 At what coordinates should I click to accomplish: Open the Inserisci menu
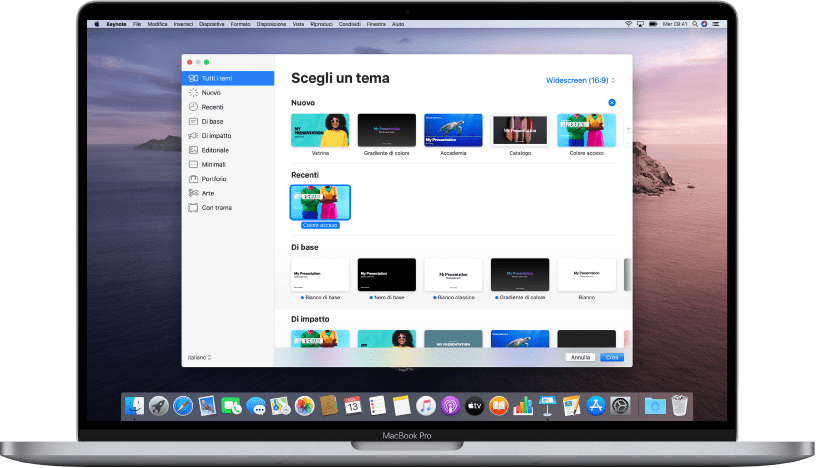click(x=183, y=24)
